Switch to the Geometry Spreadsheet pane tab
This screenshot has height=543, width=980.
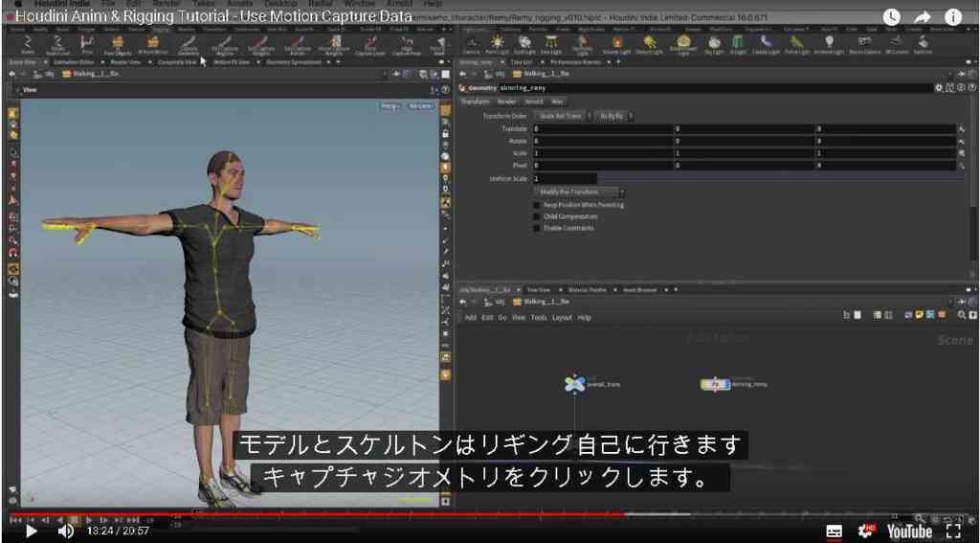pos(294,62)
